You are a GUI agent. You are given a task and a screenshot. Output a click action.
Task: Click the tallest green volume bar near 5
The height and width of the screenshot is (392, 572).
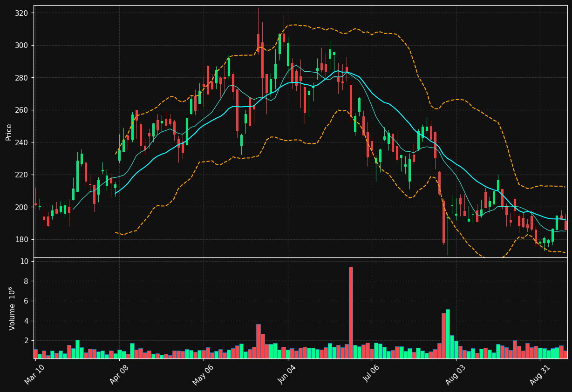pyautogui.click(x=448, y=334)
